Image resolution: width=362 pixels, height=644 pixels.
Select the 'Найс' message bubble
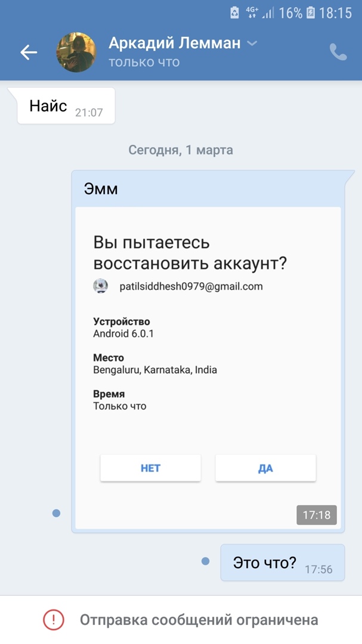(66, 106)
